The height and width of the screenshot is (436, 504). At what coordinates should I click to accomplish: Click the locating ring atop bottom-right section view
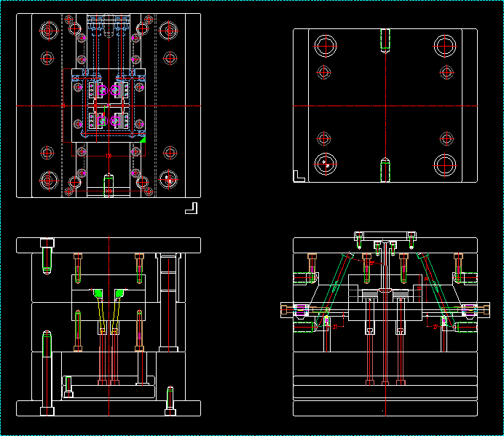[x=385, y=235]
